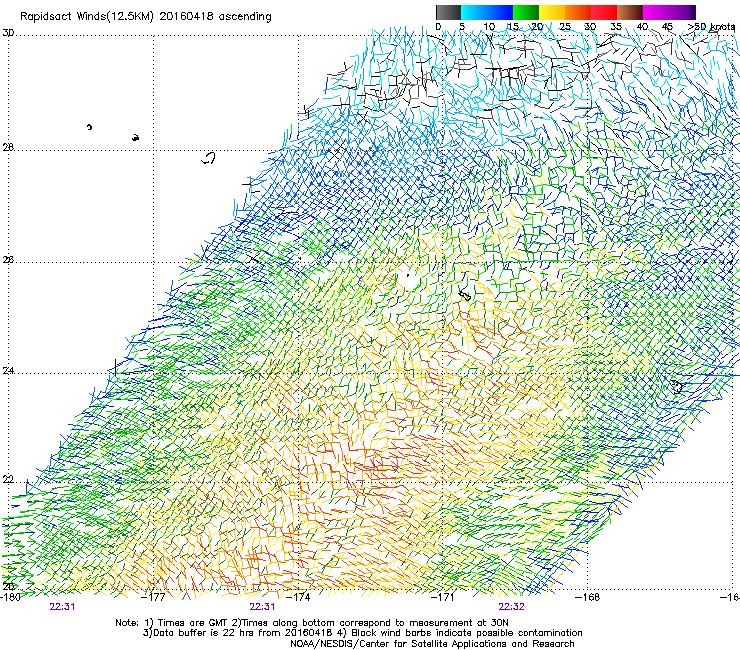This screenshot has width=740, height=650.
Task: Select the magenta 40-45 knots legend segment
Action: point(656,12)
